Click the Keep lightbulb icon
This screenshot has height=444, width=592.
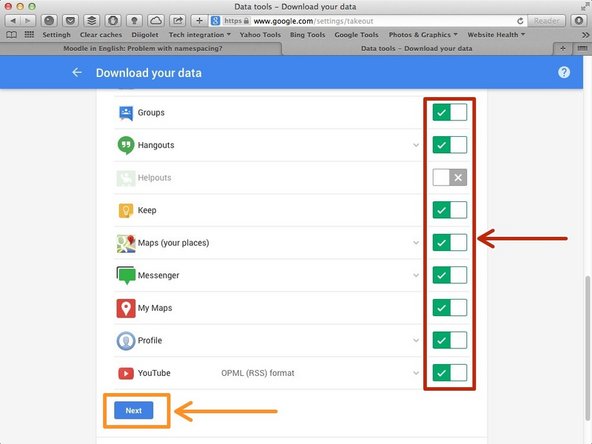[x=126, y=210]
